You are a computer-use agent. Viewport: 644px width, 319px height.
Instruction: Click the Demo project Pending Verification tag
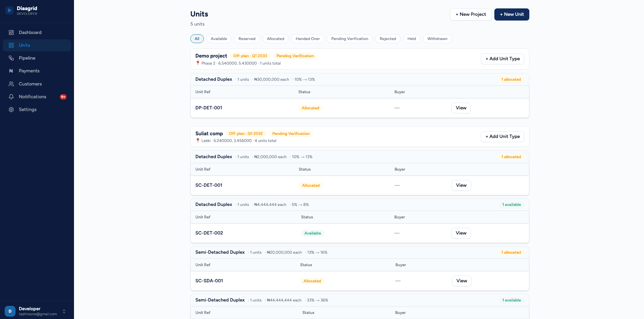coord(295,56)
